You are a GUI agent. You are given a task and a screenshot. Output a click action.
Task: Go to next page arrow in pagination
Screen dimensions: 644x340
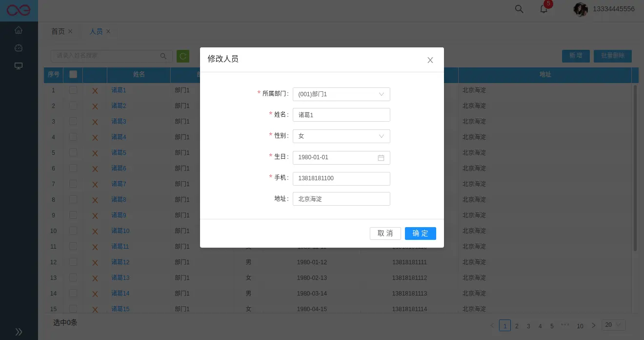(x=593, y=325)
